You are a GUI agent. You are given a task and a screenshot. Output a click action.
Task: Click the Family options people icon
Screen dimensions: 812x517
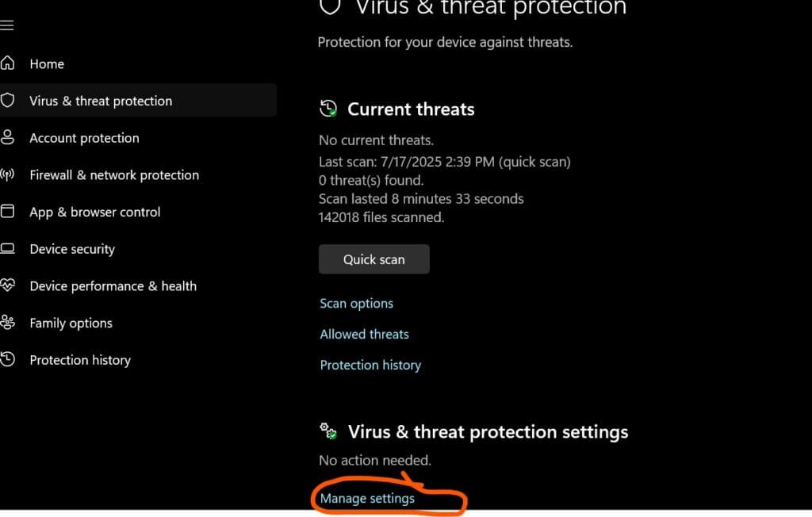tap(7, 322)
